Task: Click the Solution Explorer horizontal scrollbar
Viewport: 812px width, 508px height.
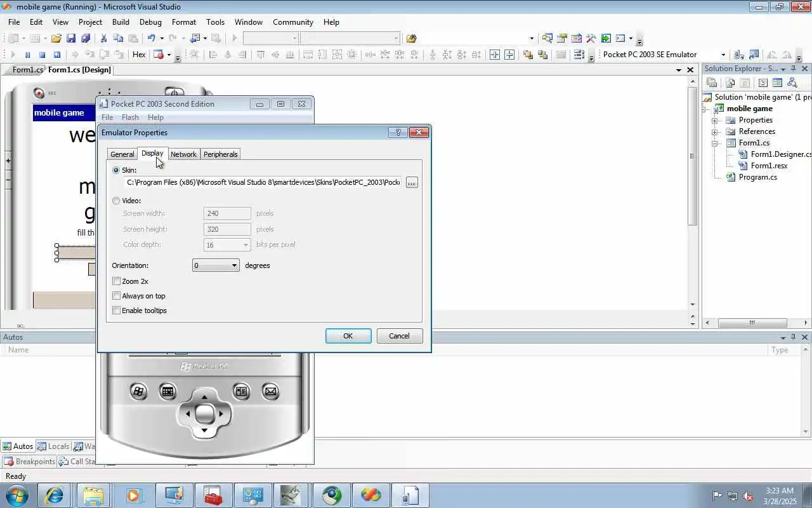Action: click(752, 323)
